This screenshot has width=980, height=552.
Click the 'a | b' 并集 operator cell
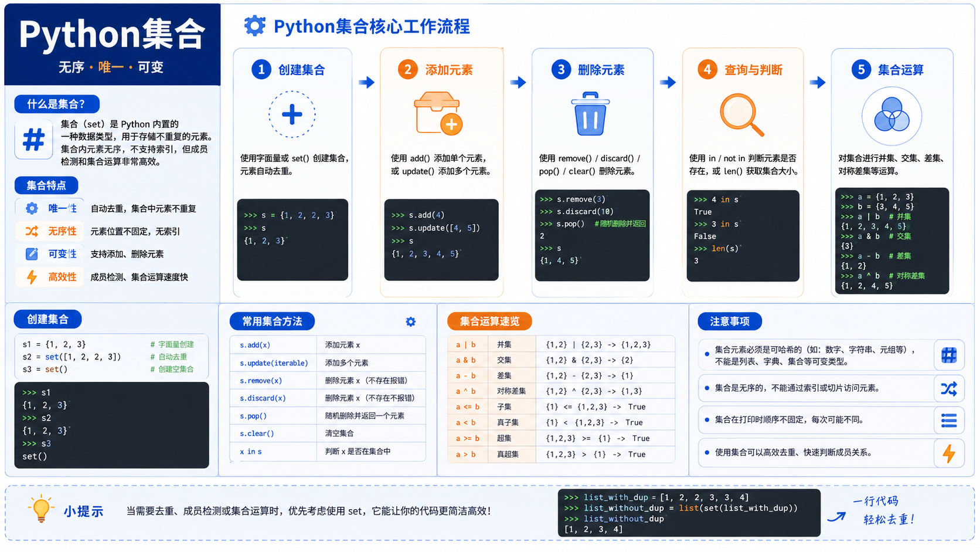click(x=468, y=344)
